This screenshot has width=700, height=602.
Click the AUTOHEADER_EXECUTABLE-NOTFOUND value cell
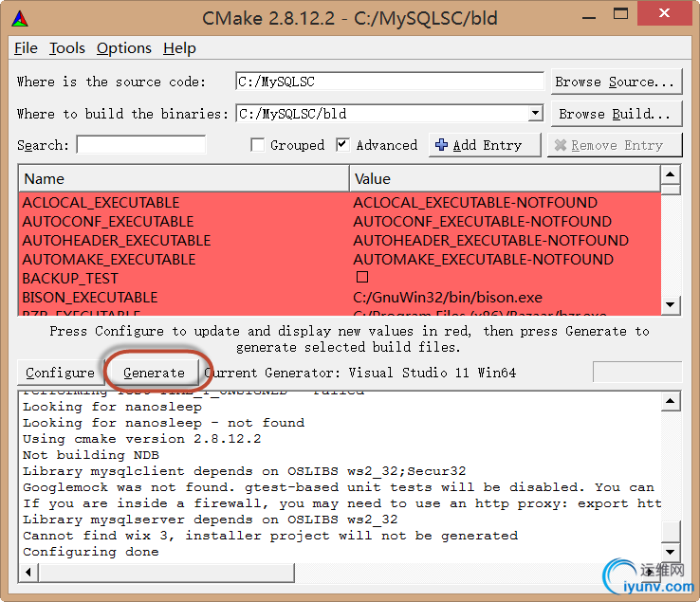[x=490, y=241]
